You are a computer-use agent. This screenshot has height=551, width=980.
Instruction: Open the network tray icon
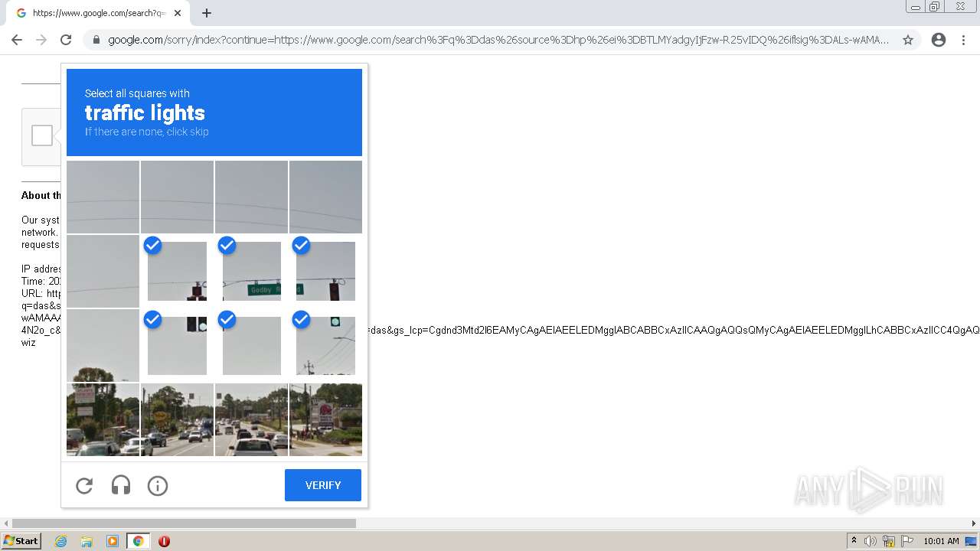click(x=889, y=541)
